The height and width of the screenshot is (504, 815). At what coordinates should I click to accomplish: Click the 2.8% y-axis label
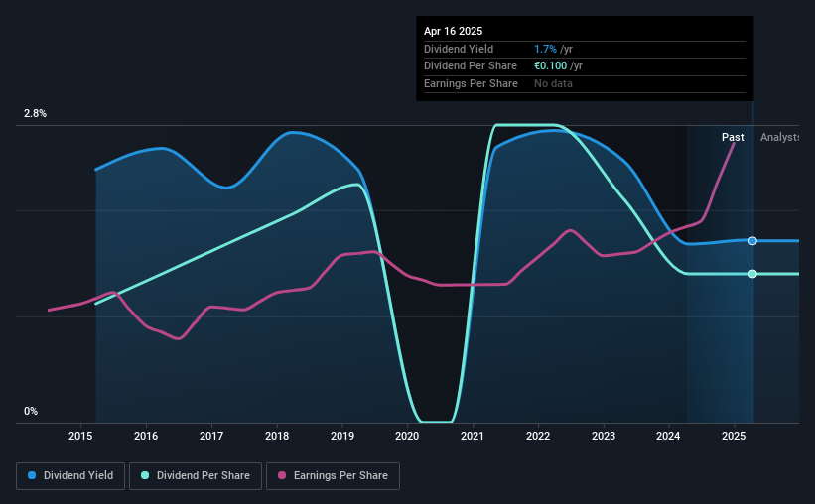pos(35,114)
